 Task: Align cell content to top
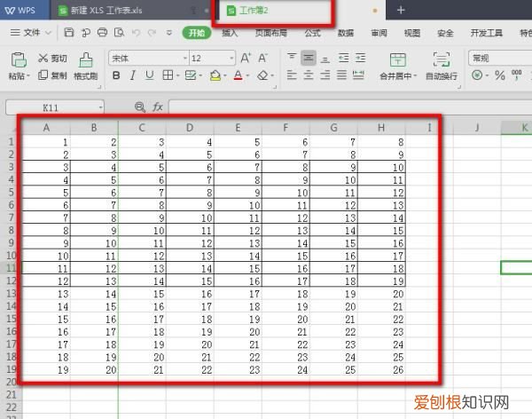coord(292,58)
